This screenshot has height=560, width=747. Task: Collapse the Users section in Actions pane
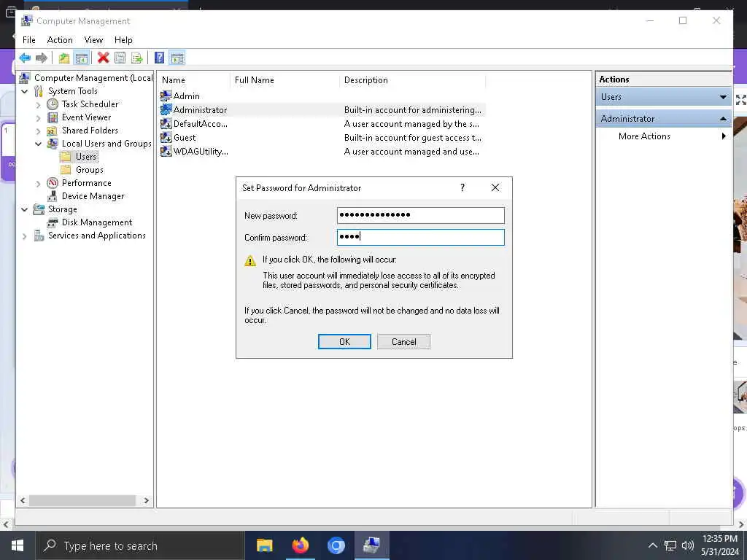click(723, 97)
